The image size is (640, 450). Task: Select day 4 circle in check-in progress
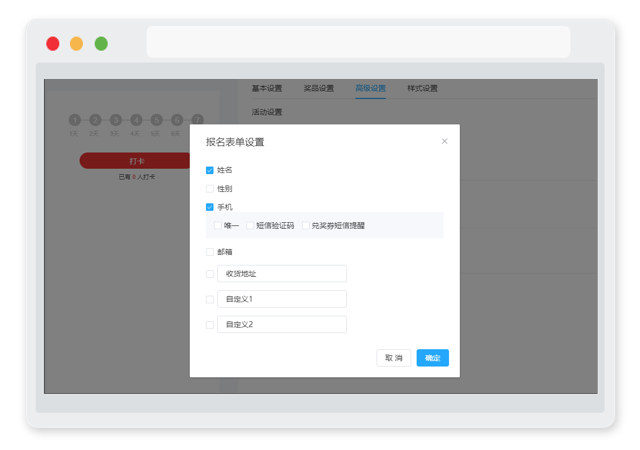(136, 120)
